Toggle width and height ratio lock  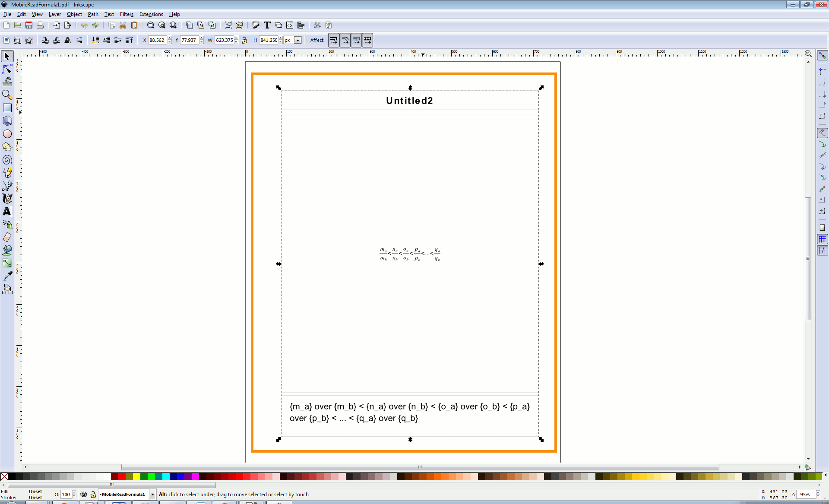point(244,40)
